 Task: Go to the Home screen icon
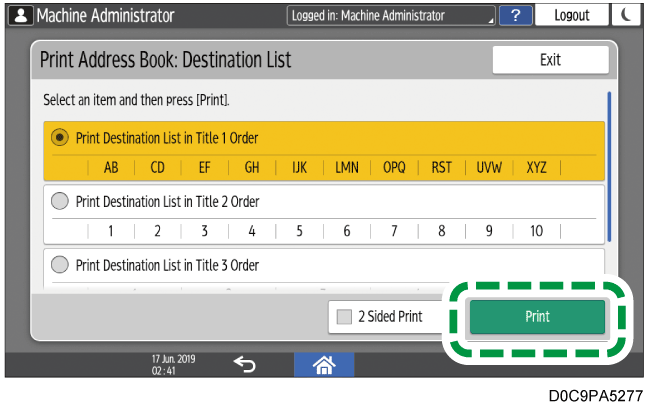click(x=323, y=366)
